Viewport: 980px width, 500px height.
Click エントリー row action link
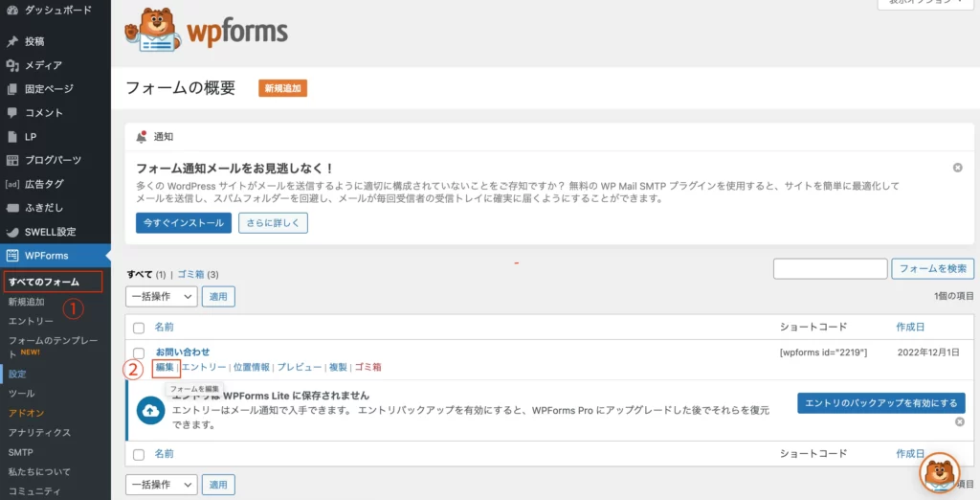[x=204, y=367]
